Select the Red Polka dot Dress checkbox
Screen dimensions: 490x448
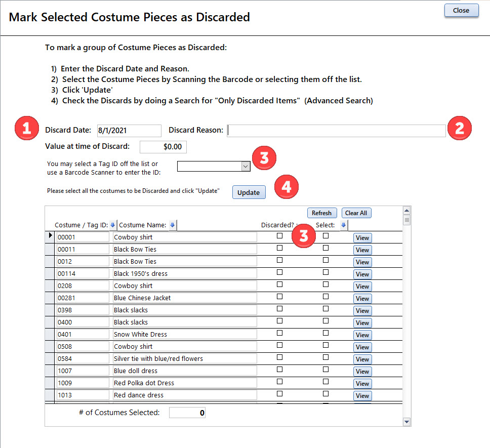coord(325,382)
